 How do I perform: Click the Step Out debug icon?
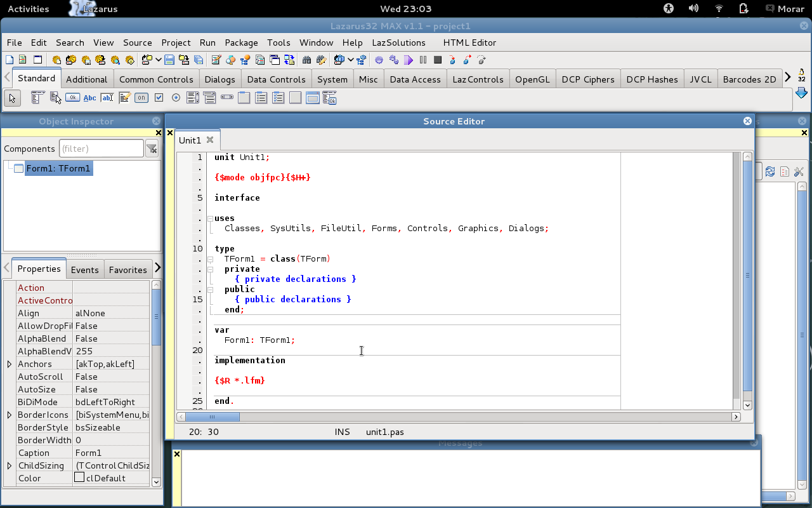(481, 60)
